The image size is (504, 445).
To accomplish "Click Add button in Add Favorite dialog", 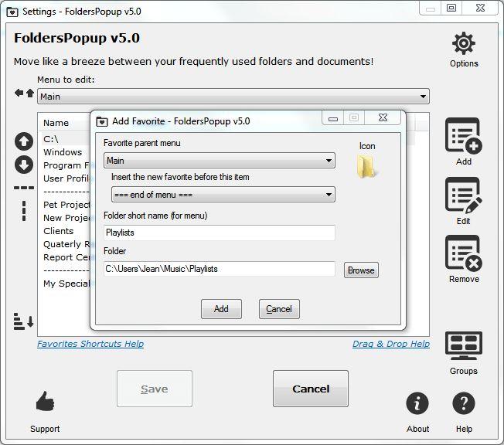I will pyautogui.click(x=221, y=309).
